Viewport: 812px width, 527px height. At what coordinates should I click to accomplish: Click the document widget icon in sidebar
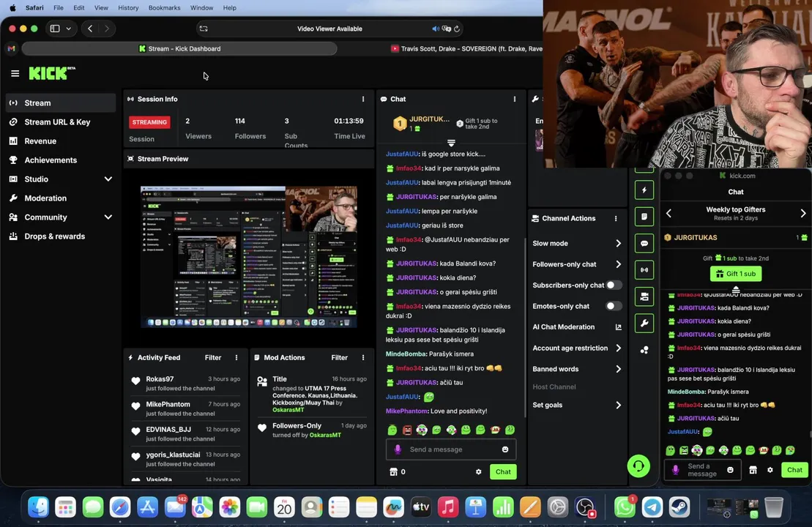tap(644, 217)
